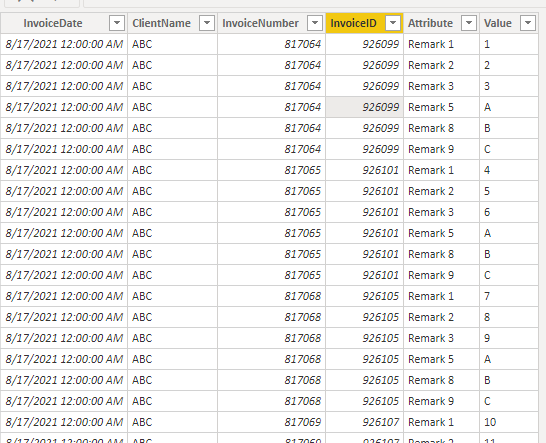
Task: Click the selected 926099 cell in Remark 5 row
Action: [x=365, y=107]
